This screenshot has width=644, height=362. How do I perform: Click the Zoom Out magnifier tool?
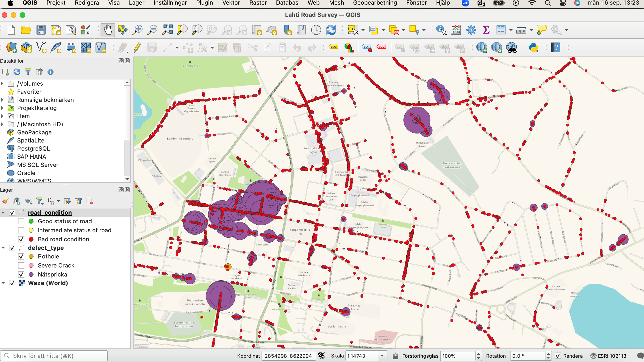(x=152, y=30)
